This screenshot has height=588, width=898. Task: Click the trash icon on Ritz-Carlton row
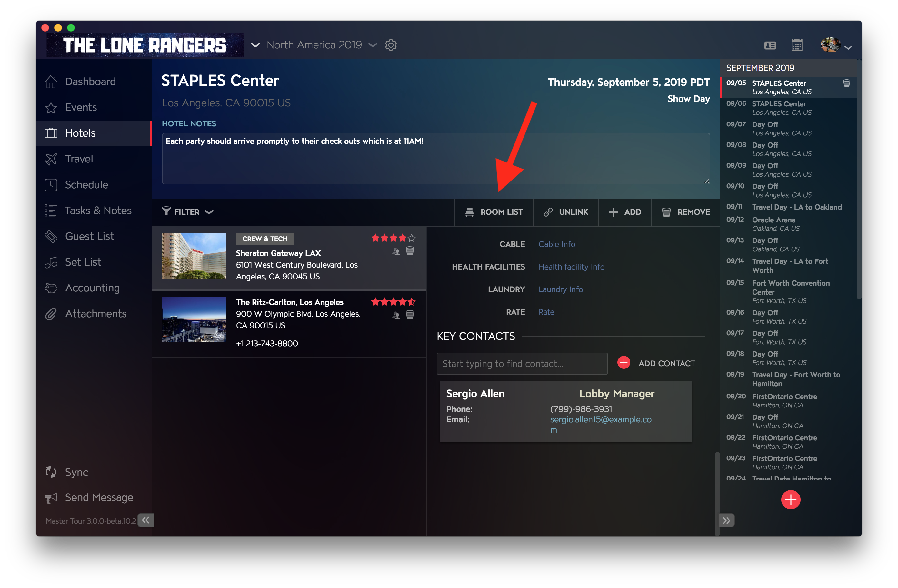(410, 315)
